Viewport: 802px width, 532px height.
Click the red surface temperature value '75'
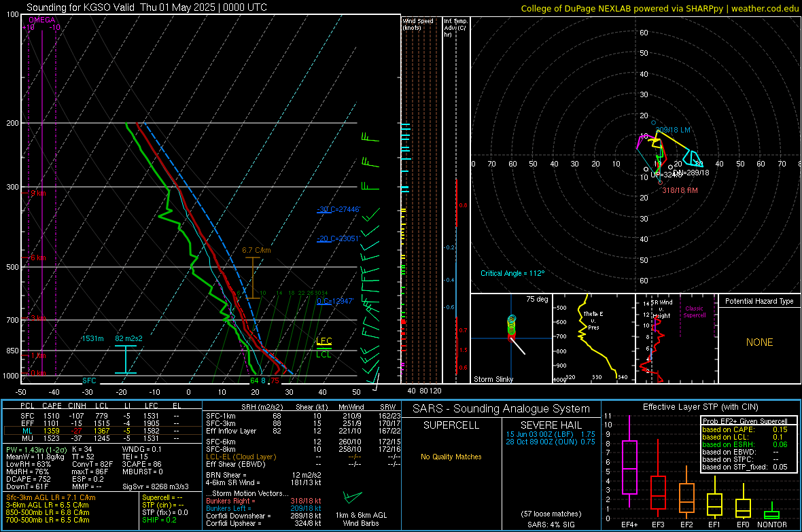[275, 380]
